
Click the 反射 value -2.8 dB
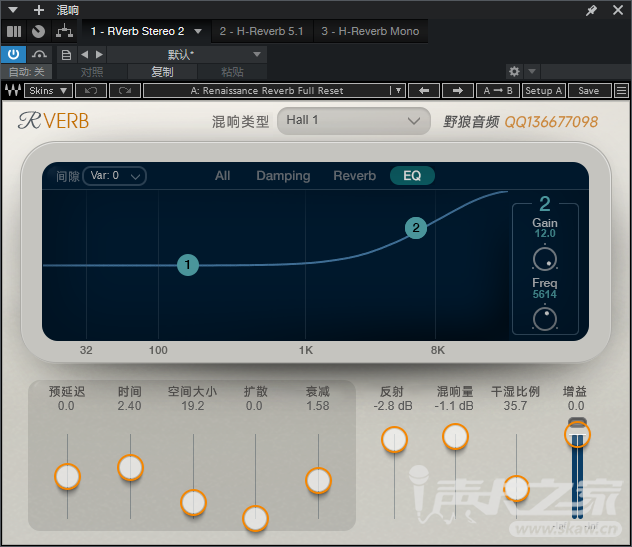(x=393, y=406)
